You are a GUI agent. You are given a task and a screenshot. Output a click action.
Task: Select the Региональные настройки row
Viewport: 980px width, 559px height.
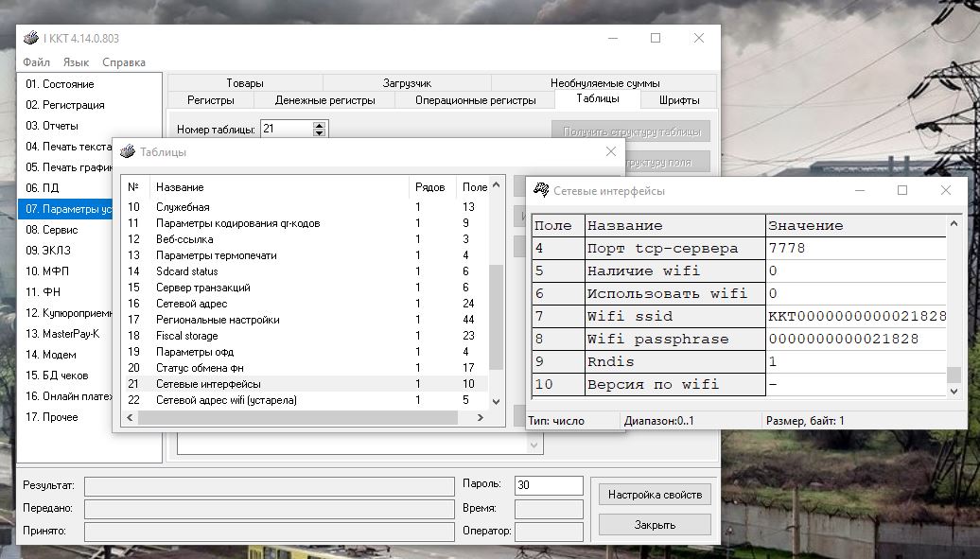tap(305, 320)
